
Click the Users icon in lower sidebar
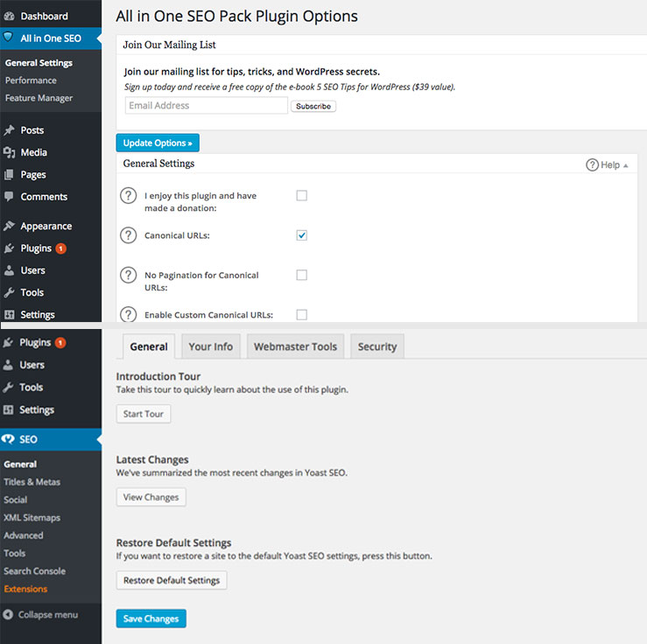pyautogui.click(x=8, y=365)
